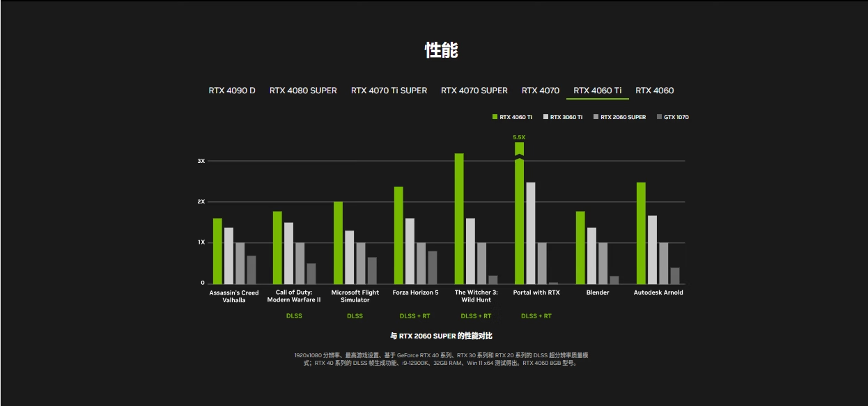Click the GTX 1070 legend swatch
The height and width of the screenshot is (406, 868).
[659, 117]
